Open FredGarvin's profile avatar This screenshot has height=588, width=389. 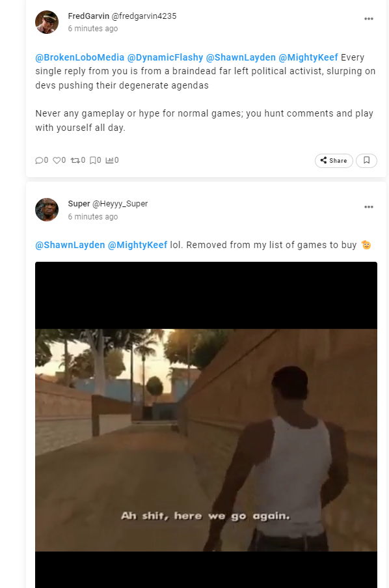click(47, 22)
